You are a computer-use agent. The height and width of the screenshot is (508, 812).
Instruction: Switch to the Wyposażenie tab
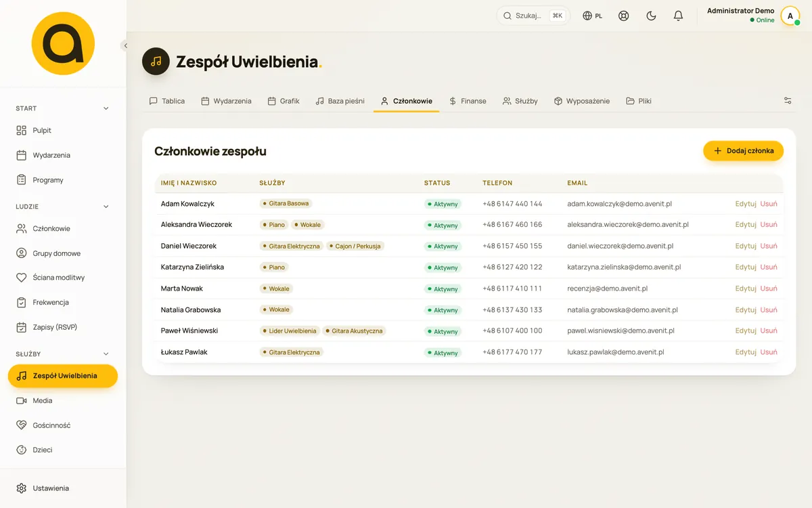tap(582, 101)
